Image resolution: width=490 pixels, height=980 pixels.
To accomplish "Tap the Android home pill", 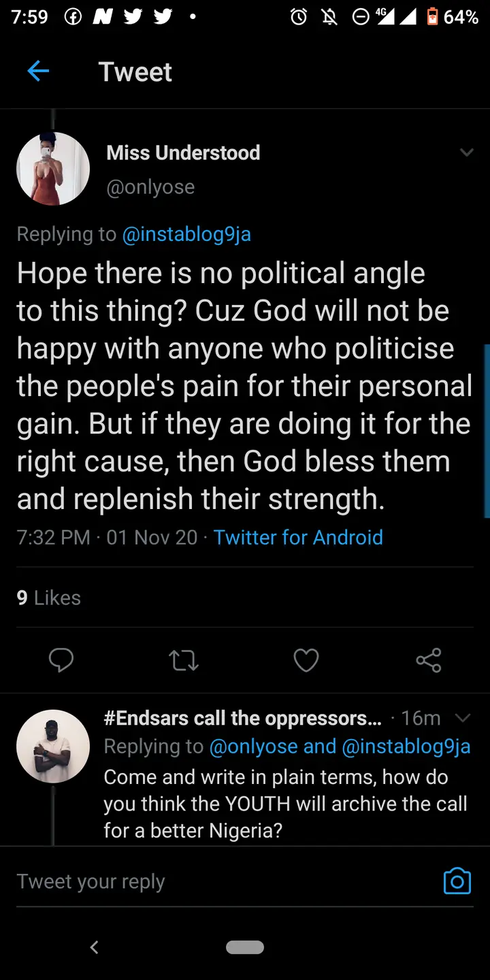I will pos(244,947).
